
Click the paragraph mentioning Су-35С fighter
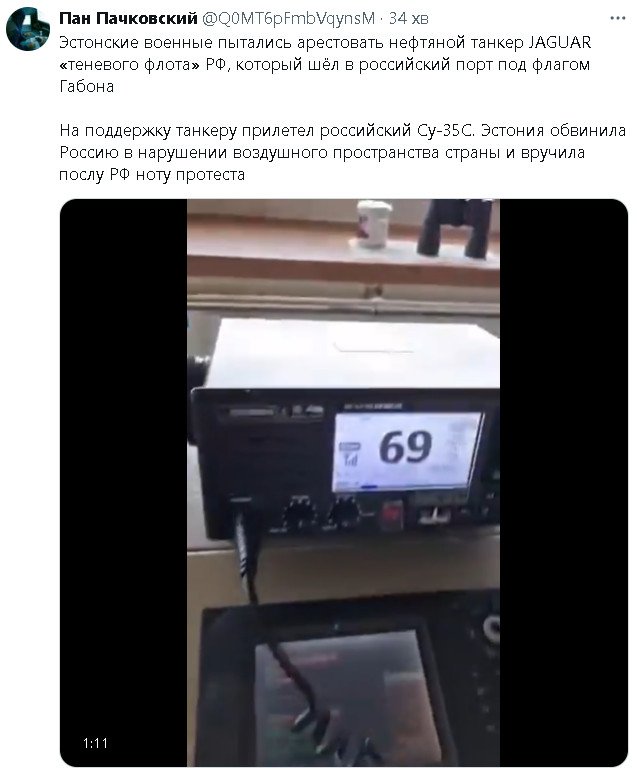coord(342,152)
